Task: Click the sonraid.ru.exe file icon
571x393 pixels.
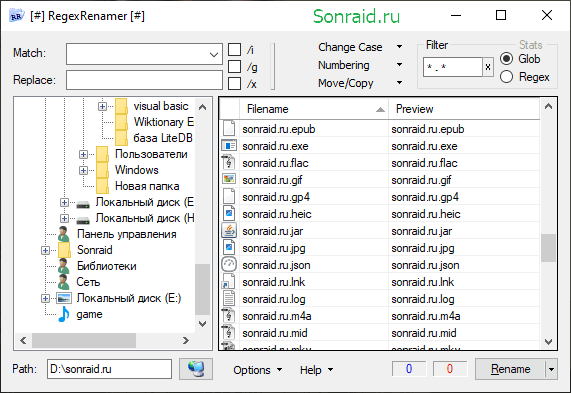Action: 229,146
